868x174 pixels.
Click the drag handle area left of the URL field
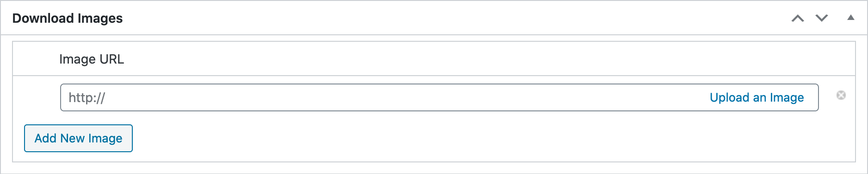click(36, 97)
